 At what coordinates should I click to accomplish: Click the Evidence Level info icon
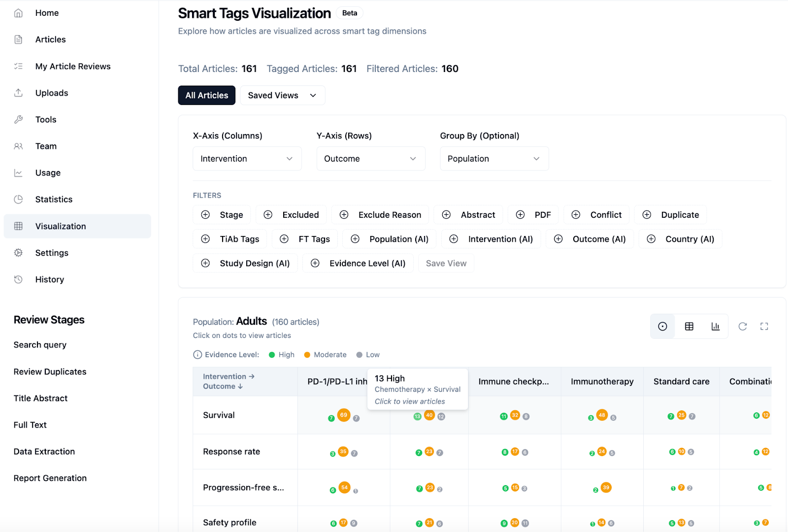click(197, 355)
